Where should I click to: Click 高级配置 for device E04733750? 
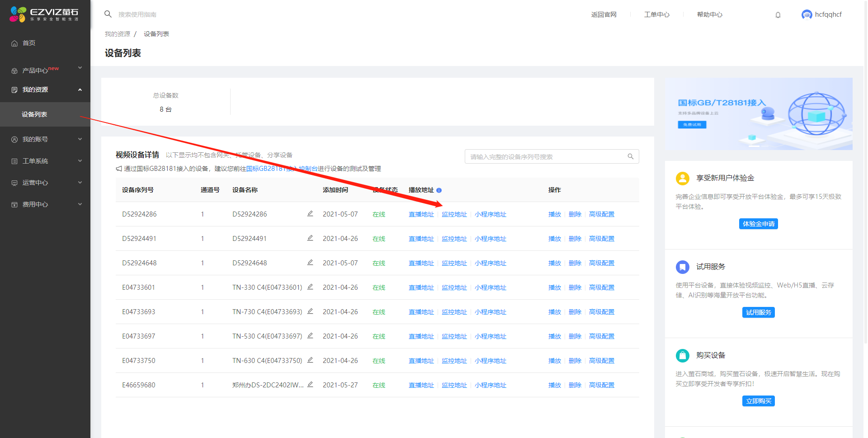601,361
